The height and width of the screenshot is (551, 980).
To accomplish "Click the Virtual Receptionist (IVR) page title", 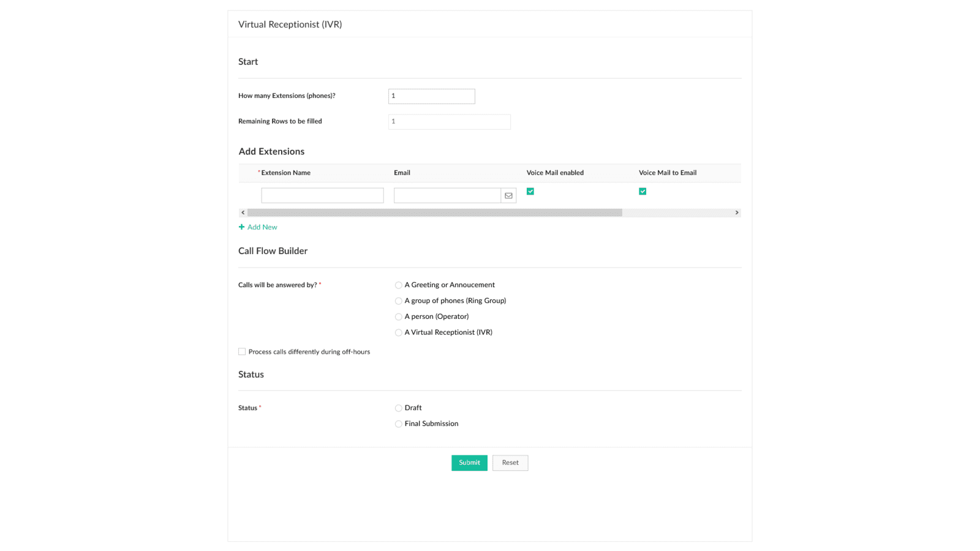I will click(x=290, y=24).
